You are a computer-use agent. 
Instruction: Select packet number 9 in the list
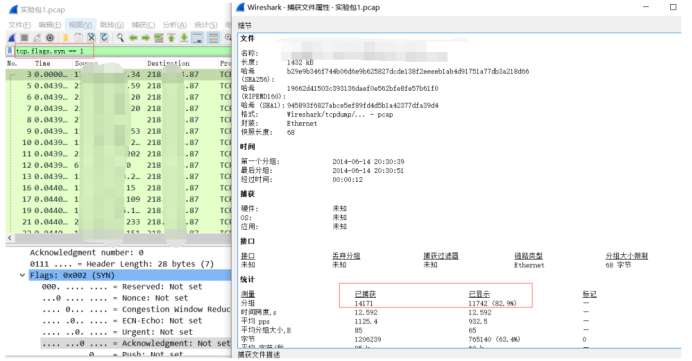click(x=118, y=131)
